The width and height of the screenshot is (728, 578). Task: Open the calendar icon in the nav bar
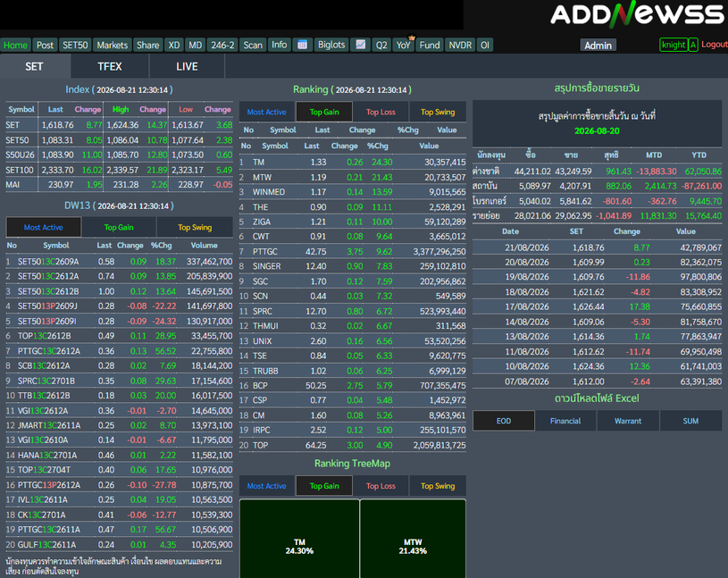click(302, 45)
